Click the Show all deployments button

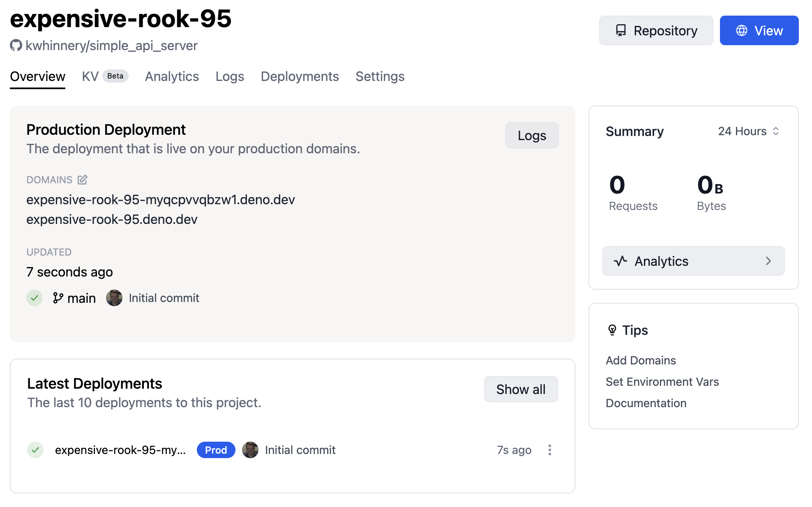(x=521, y=389)
